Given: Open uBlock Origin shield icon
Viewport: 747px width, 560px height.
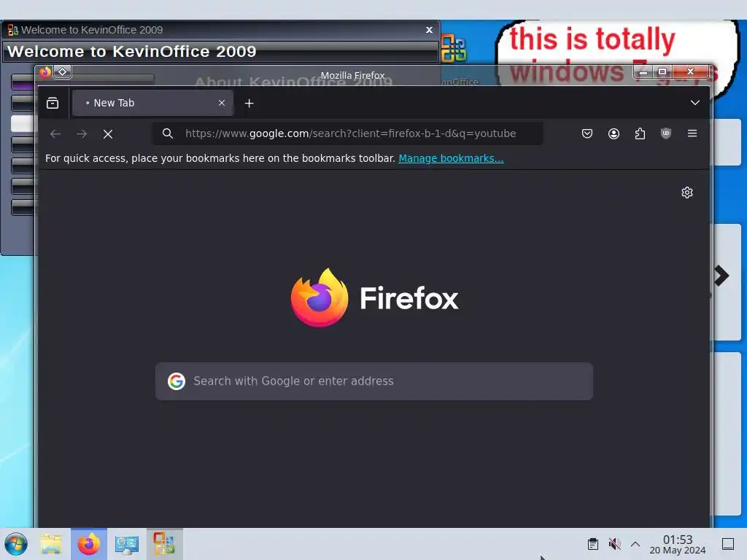Looking at the screenshot, I should [666, 133].
